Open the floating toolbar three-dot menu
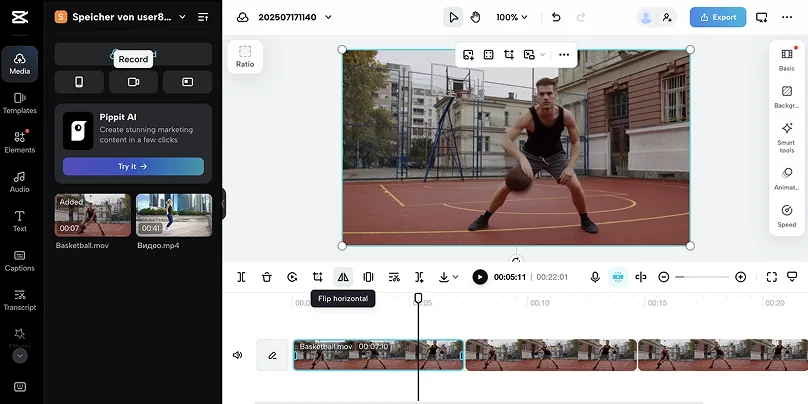This screenshot has height=404, width=808. pyautogui.click(x=564, y=55)
